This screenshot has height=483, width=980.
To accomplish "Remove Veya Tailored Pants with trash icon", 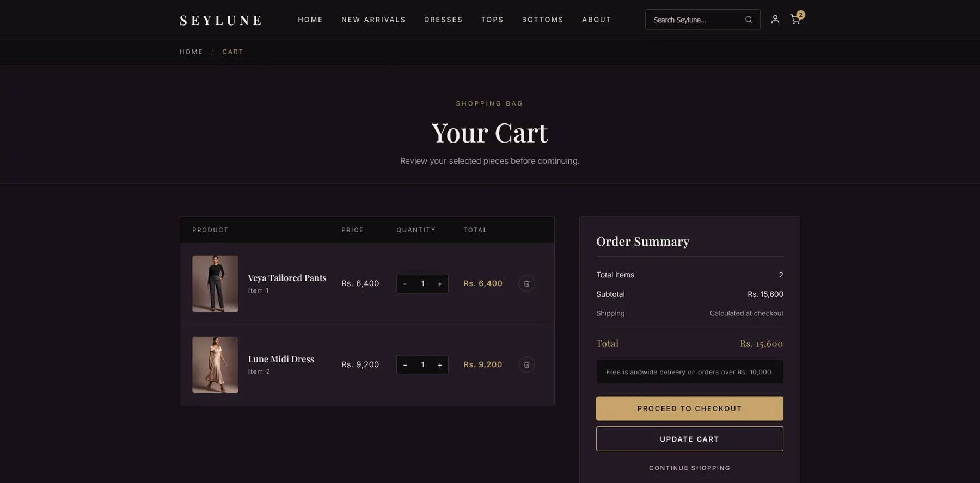I will (526, 283).
